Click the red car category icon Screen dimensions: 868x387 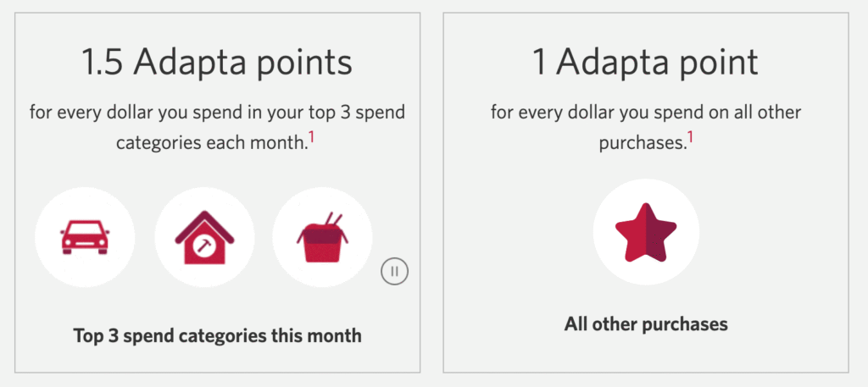click(85, 237)
